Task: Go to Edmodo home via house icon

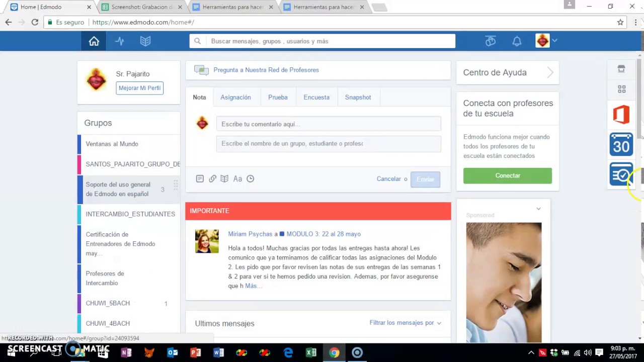Action: pos(94,41)
